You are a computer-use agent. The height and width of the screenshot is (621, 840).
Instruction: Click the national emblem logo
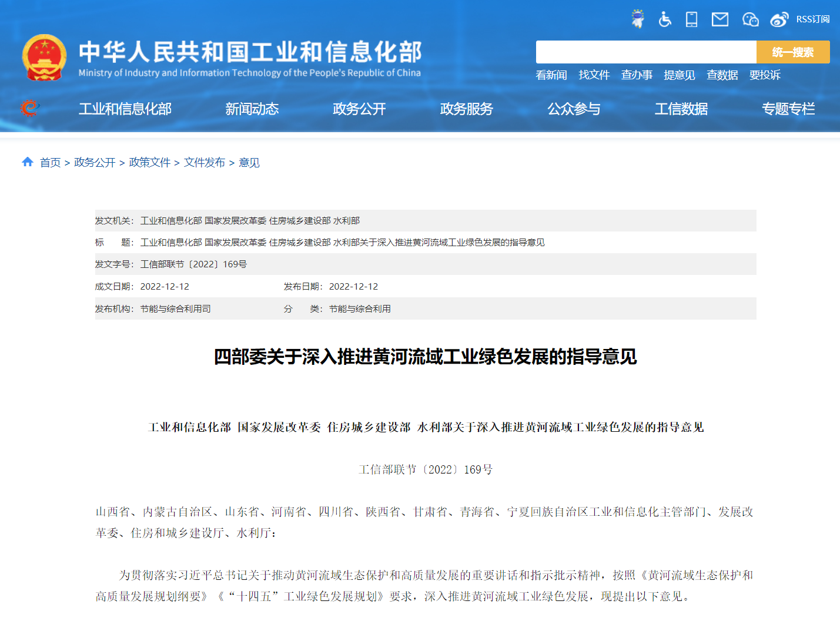pos(44,58)
